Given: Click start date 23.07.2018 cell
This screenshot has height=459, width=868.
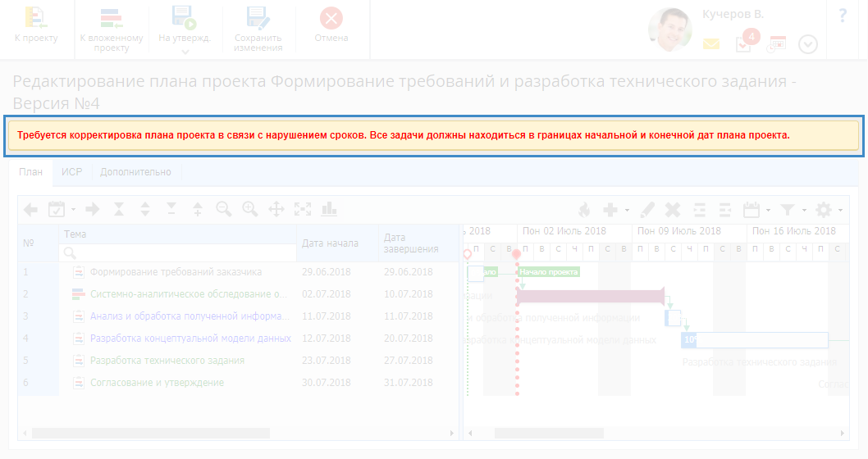Looking at the screenshot, I should pos(327,361).
